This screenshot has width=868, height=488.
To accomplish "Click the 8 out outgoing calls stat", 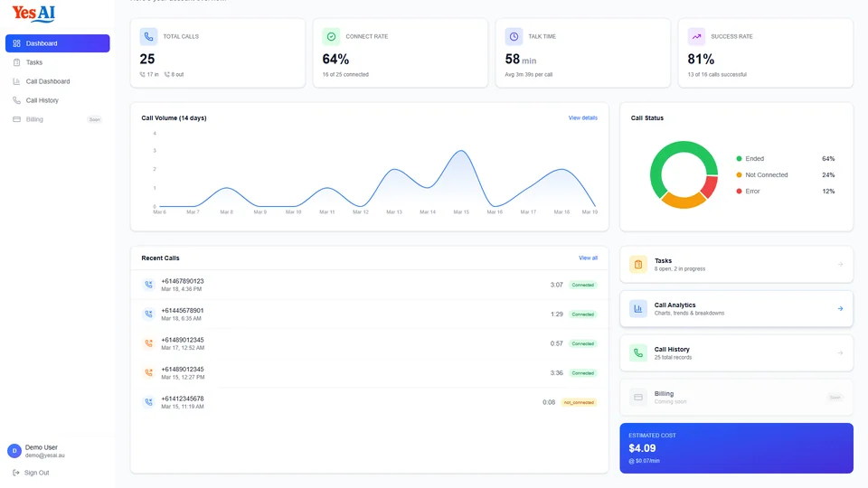I will tap(174, 75).
